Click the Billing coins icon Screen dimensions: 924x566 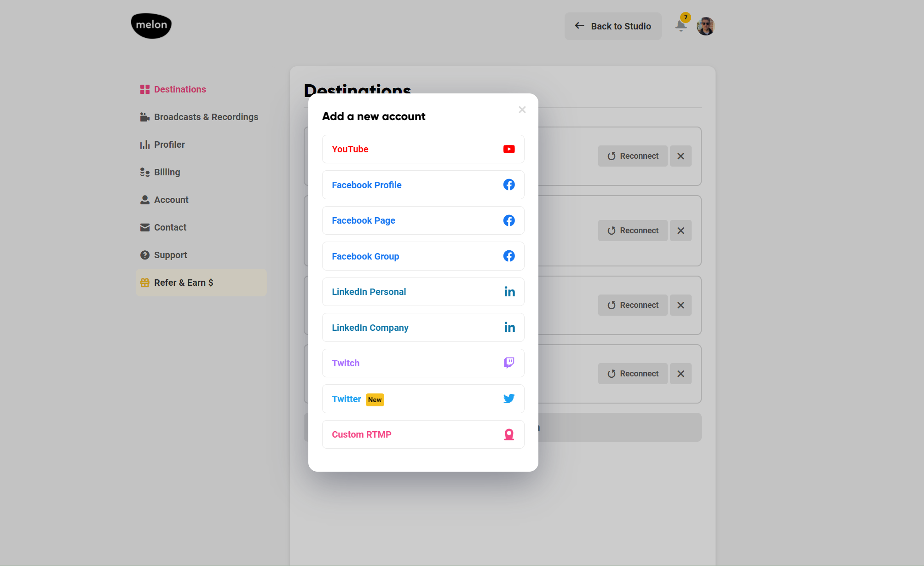[145, 172]
